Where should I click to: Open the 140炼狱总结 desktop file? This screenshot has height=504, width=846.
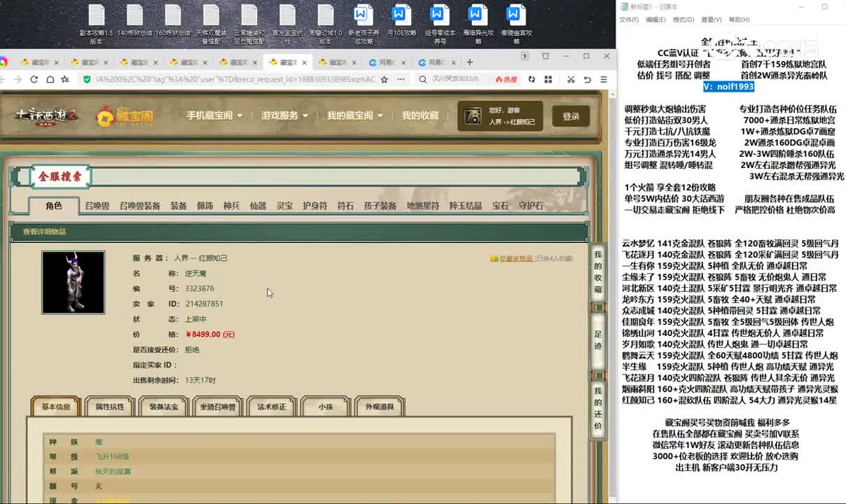(134, 21)
